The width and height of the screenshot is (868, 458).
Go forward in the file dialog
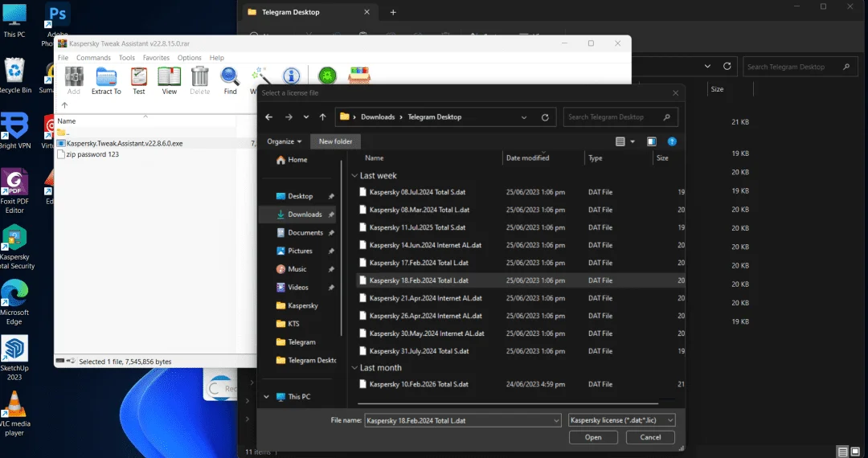pos(289,117)
